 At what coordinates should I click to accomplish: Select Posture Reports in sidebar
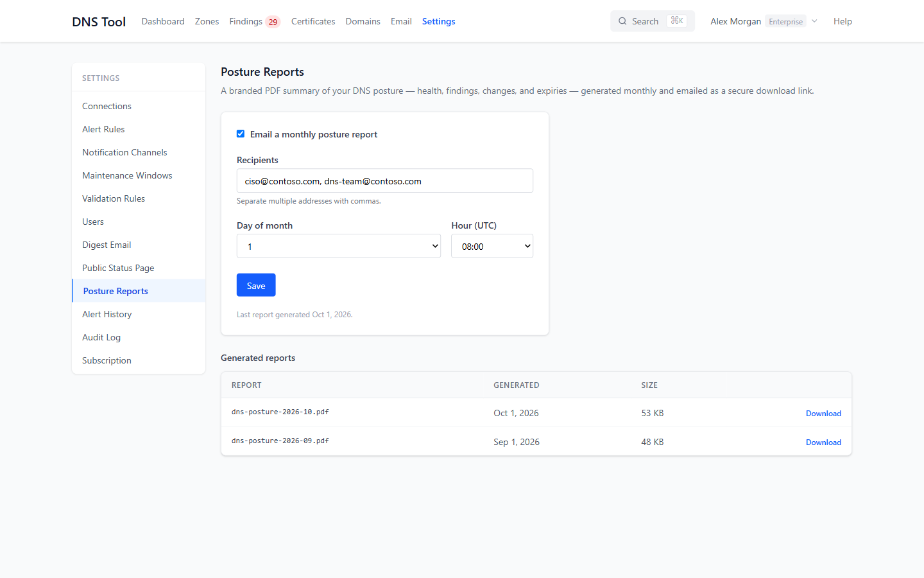(139, 291)
